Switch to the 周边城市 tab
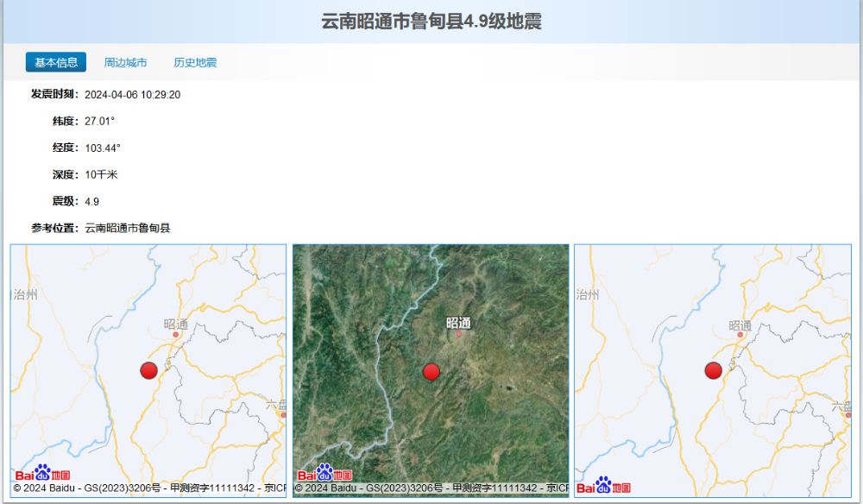The image size is (863, 504). pos(126,62)
